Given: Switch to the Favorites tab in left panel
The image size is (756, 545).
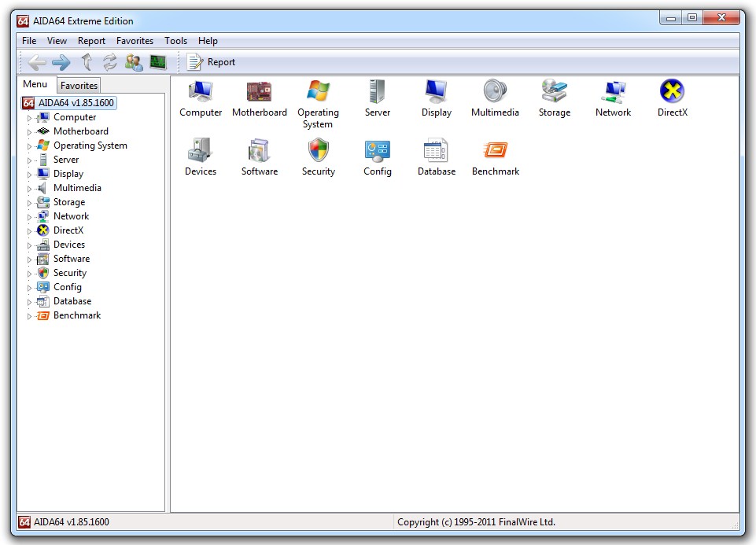Looking at the screenshot, I should 79,85.
